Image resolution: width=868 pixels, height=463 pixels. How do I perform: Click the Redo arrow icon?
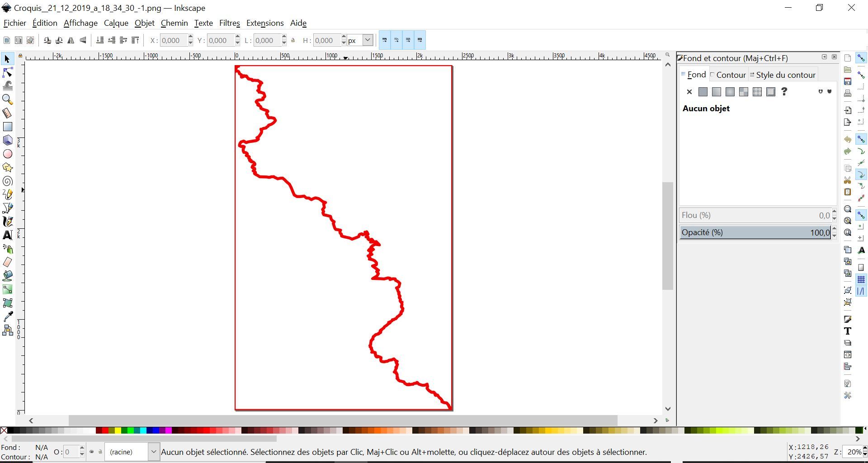848,151
